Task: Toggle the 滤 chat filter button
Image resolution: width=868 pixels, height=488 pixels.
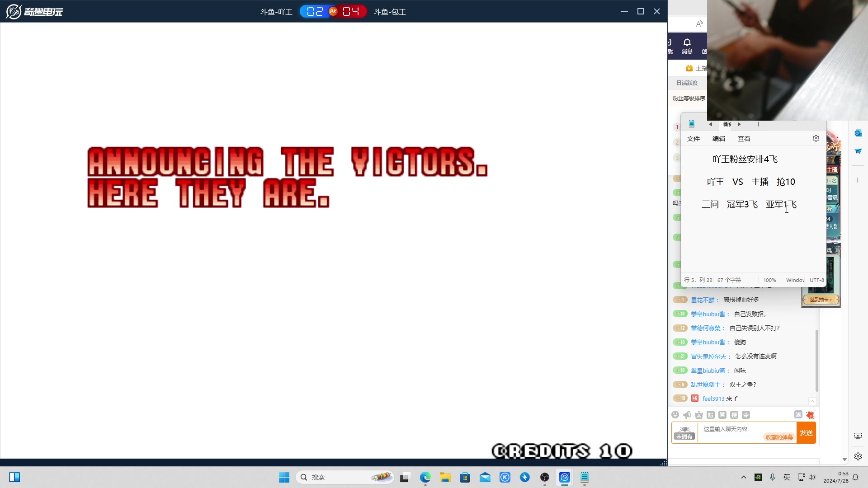Action: [798, 415]
